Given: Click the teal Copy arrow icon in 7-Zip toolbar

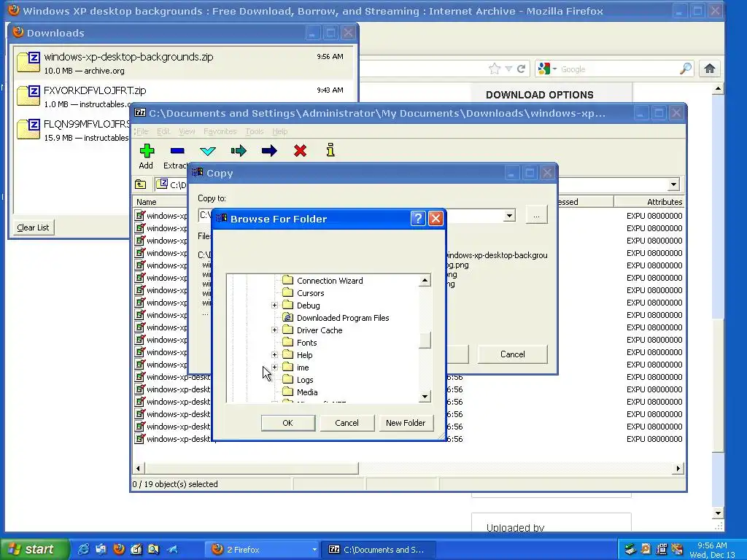Looking at the screenshot, I should pos(239,151).
